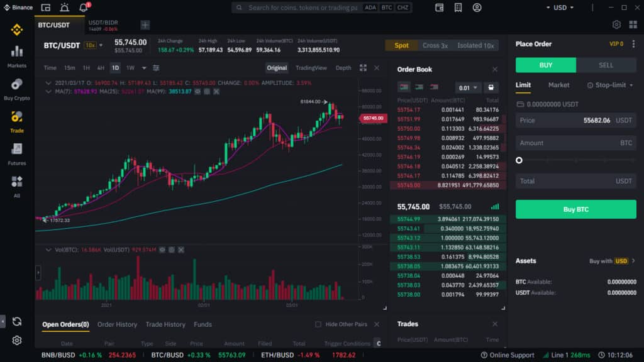Collapse the candle OHLC info row chevron
Screen dimensions: 644x362
pyautogui.click(x=48, y=83)
